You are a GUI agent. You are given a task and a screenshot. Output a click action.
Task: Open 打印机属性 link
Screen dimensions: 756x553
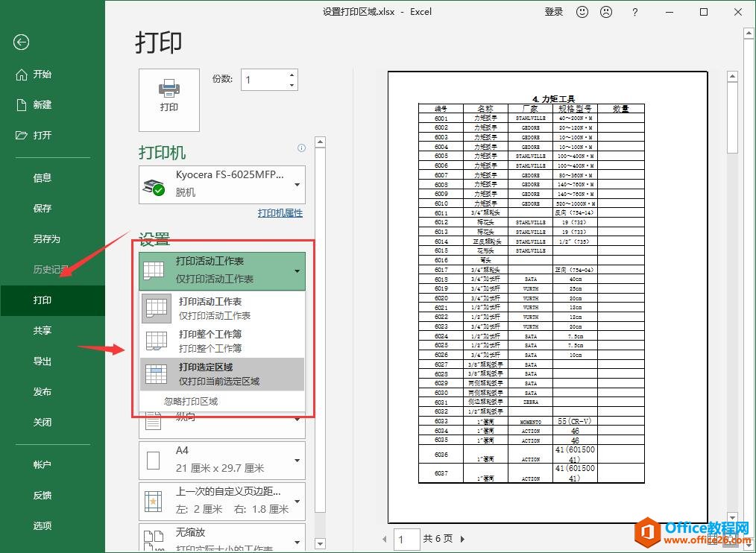point(280,213)
